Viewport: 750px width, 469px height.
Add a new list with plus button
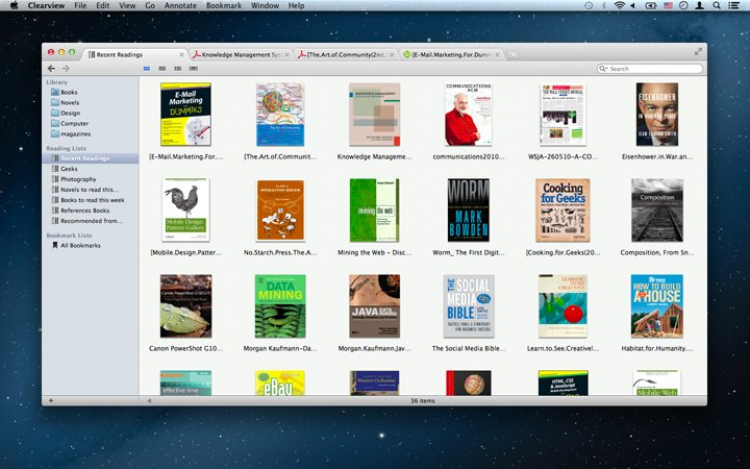click(x=51, y=401)
